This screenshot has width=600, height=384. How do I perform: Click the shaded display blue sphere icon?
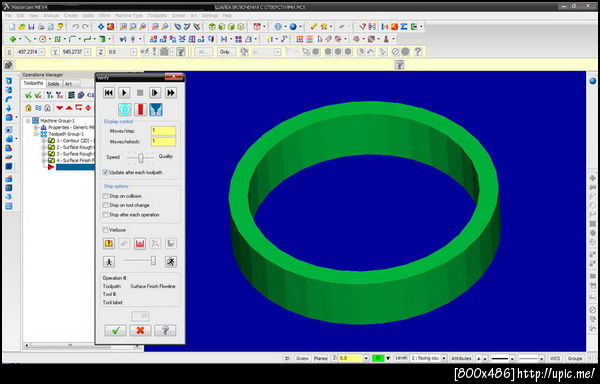click(293, 27)
